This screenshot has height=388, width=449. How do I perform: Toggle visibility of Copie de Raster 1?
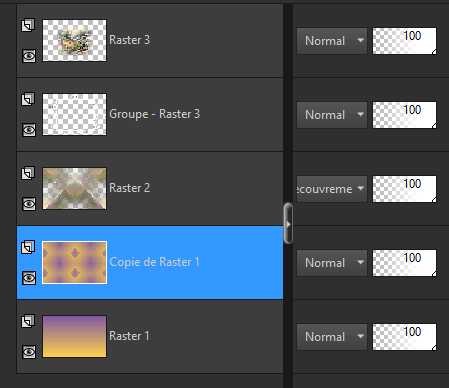click(29, 278)
